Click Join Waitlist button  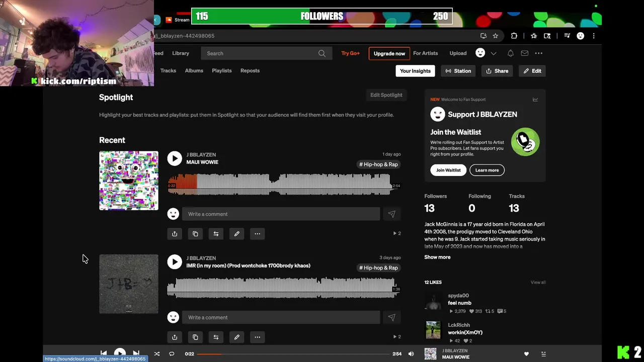point(448,170)
